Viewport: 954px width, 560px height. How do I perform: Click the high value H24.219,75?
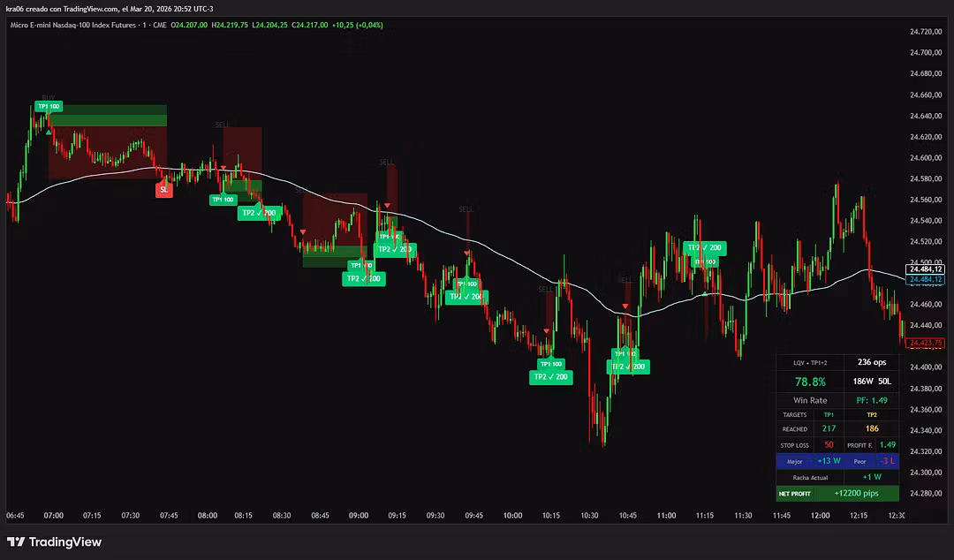click(x=230, y=25)
